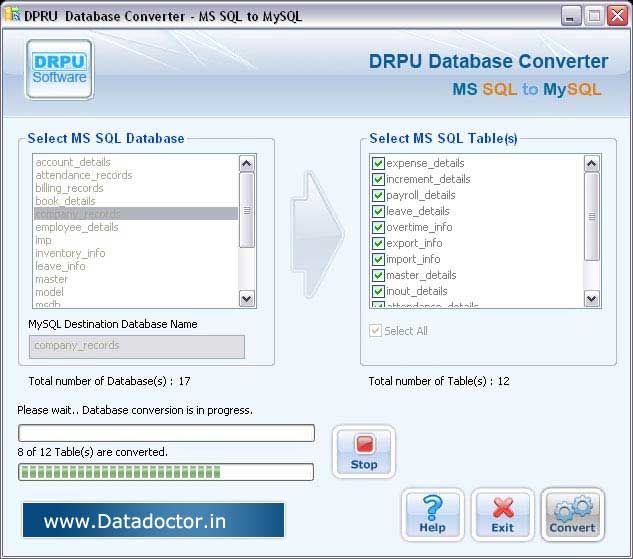This screenshot has width=633, height=559.
Task: Click the Convert button with gears
Action: click(572, 515)
